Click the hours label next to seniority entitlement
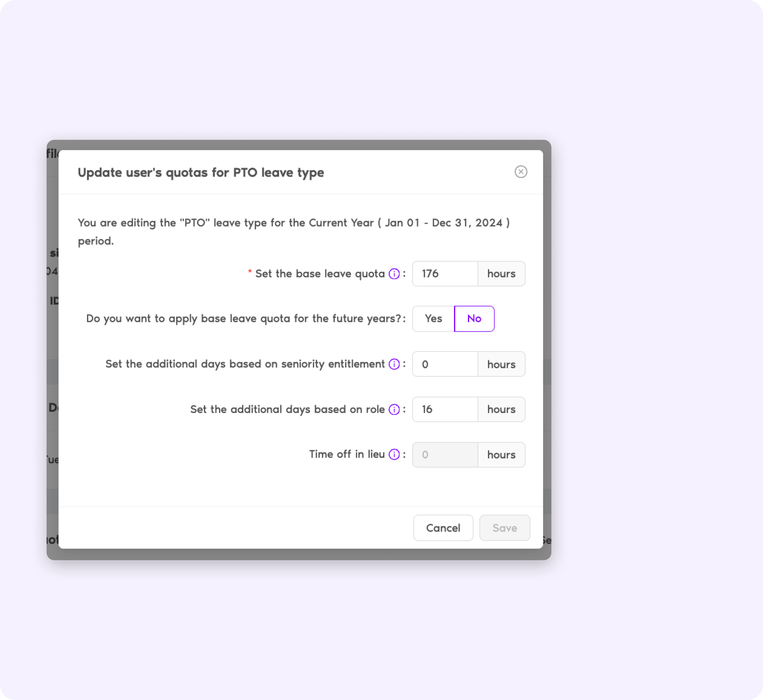This screenshot has height=700, width=763. (501, 364)
